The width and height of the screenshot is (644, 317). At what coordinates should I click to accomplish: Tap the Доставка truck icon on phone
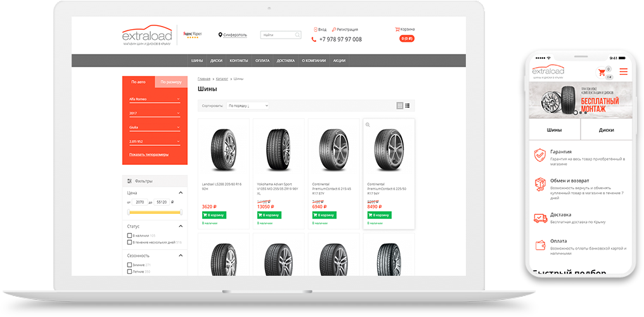[x=539, y=218]
